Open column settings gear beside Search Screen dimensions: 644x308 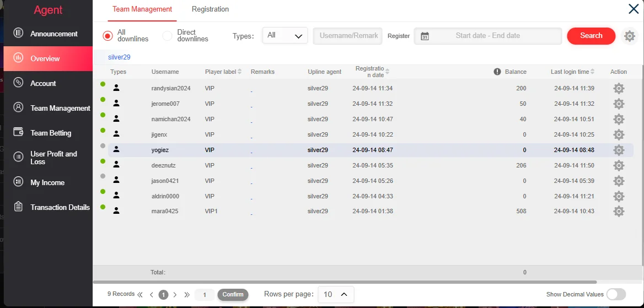point(630,36)
